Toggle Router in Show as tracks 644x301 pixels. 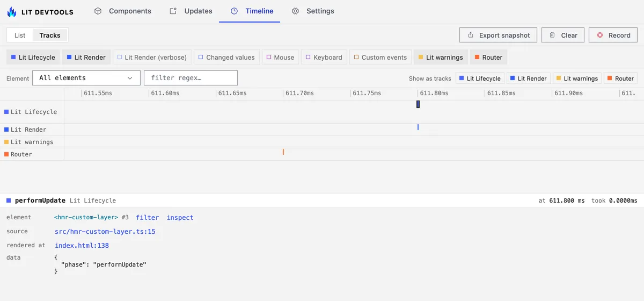(620, 78)
